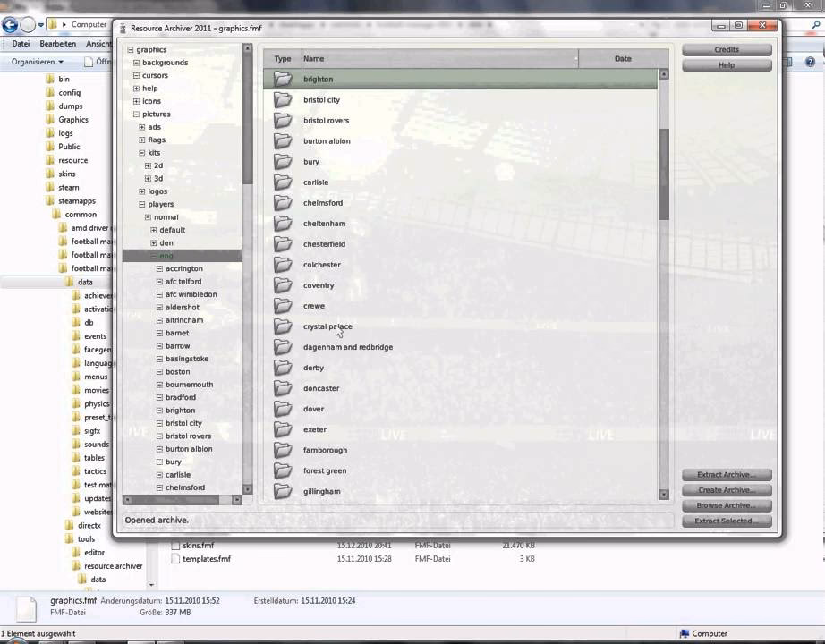The image size is (825, 644).
Task: Select the gillingham folder icon
Action: (283, 491)
